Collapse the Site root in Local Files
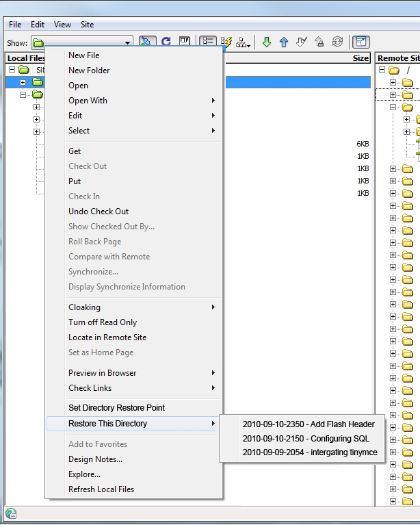Screen dimensions: 420x525 12,70
